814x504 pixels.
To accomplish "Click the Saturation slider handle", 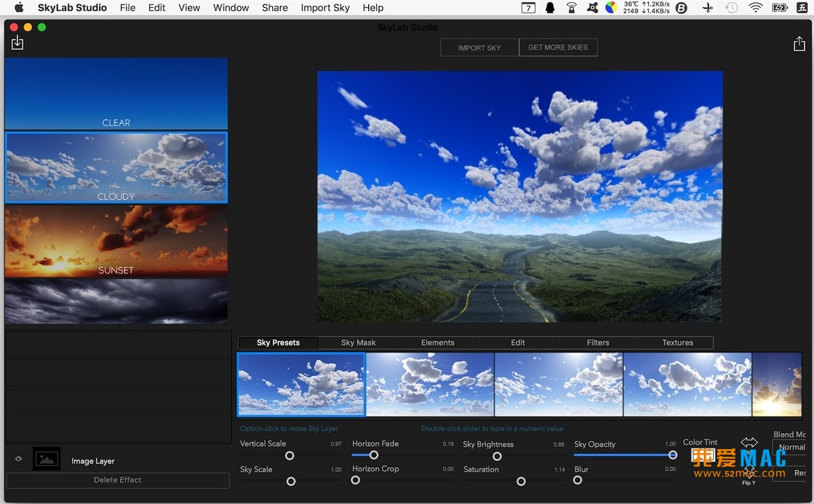I will pyautogui.click(x=522, y=481).
